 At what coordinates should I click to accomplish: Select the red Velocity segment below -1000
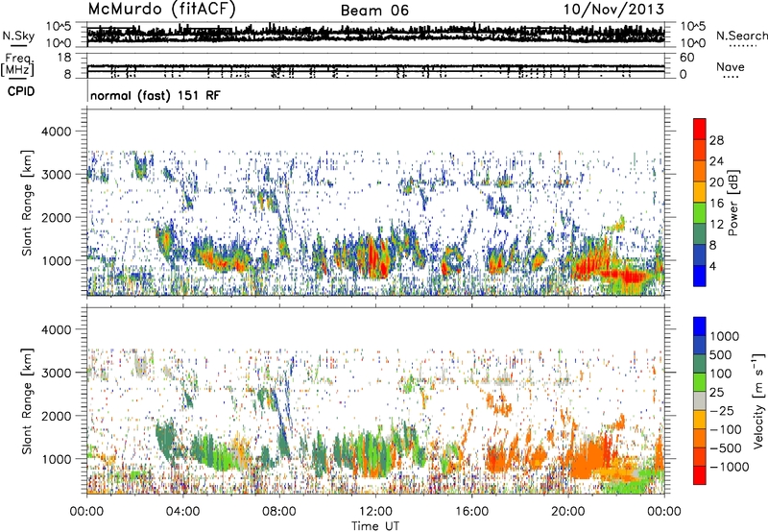pyautogui.click(x=700, y=475)
